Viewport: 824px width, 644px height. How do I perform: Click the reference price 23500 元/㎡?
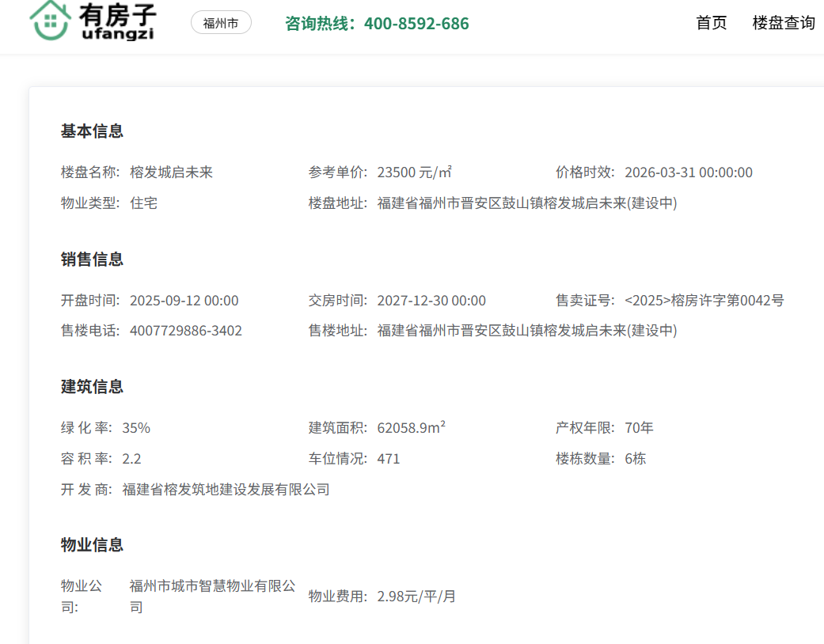414,172
